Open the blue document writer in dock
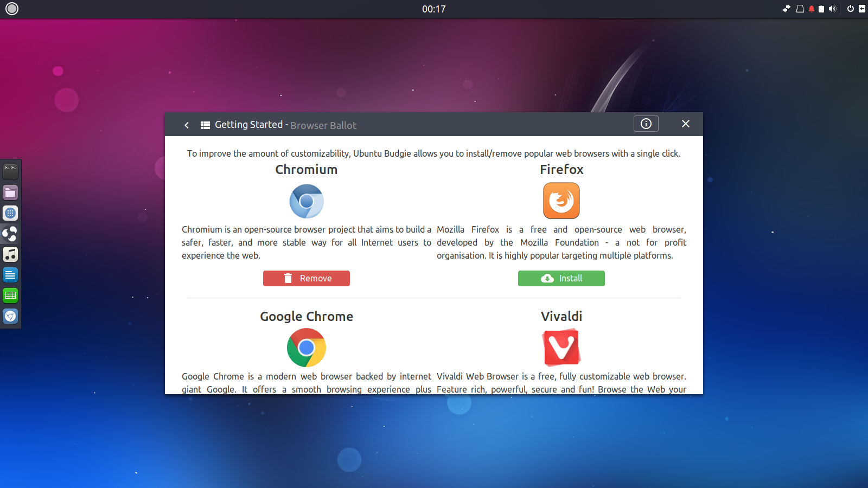The image size is (868, 488). pyautogui.click(x=10, y=275)
